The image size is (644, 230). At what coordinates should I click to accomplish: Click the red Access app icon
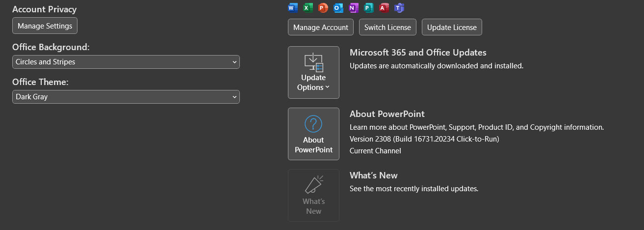click(x=384, y=7)
